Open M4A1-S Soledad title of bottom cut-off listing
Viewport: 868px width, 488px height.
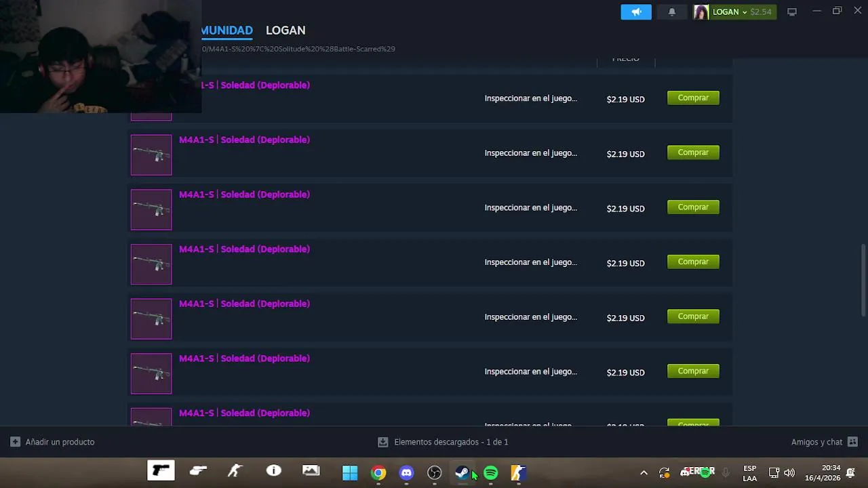point(244,413)
